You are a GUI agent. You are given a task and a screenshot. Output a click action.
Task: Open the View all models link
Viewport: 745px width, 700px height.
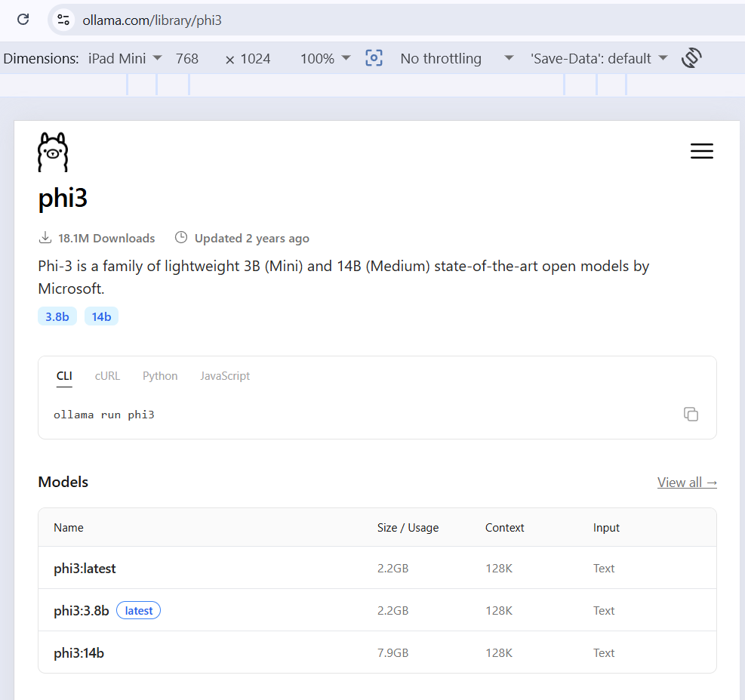pos(687,483)
